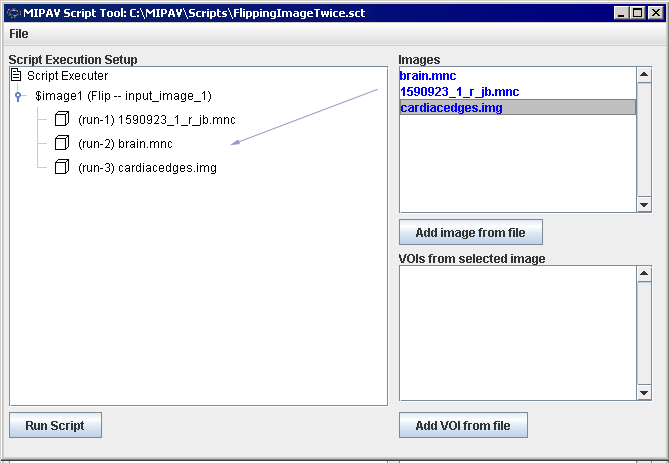Click the cube icon beside brain.mnc run-2
This screenshot has width=669, height=463.
62,144
